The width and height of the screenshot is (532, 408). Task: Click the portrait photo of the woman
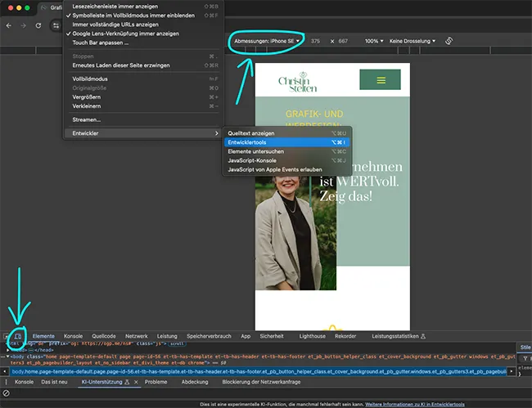(x=295, y=234)
